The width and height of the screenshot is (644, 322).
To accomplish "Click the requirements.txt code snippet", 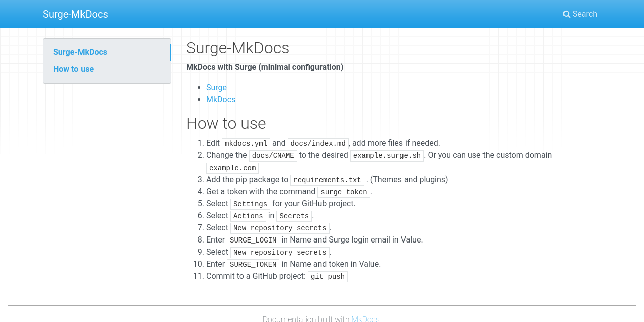I will point(327,179).
